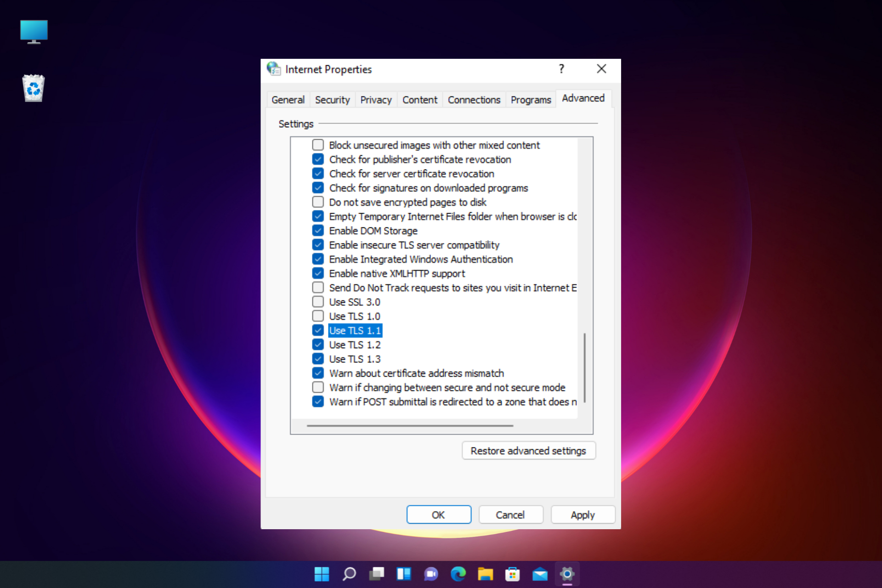Uncheck the Use TLS 1.2 box
This screenshot has width=882, height=588.
pyautogui.click(x=318, y=345)
